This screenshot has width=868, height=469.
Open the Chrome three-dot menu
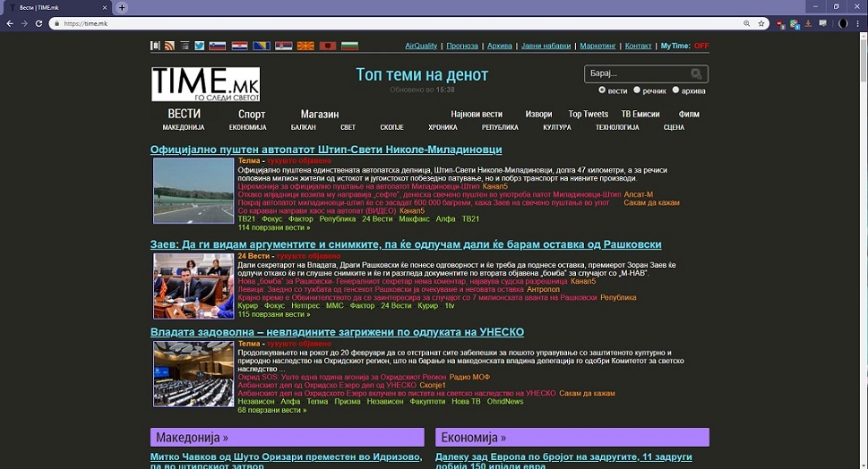point(857,24)
